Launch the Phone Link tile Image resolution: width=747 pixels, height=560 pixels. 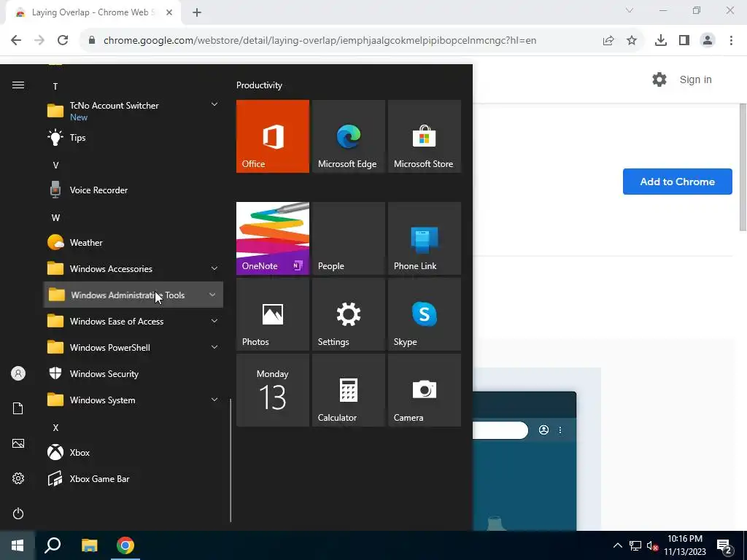click(x=425, y=238)
